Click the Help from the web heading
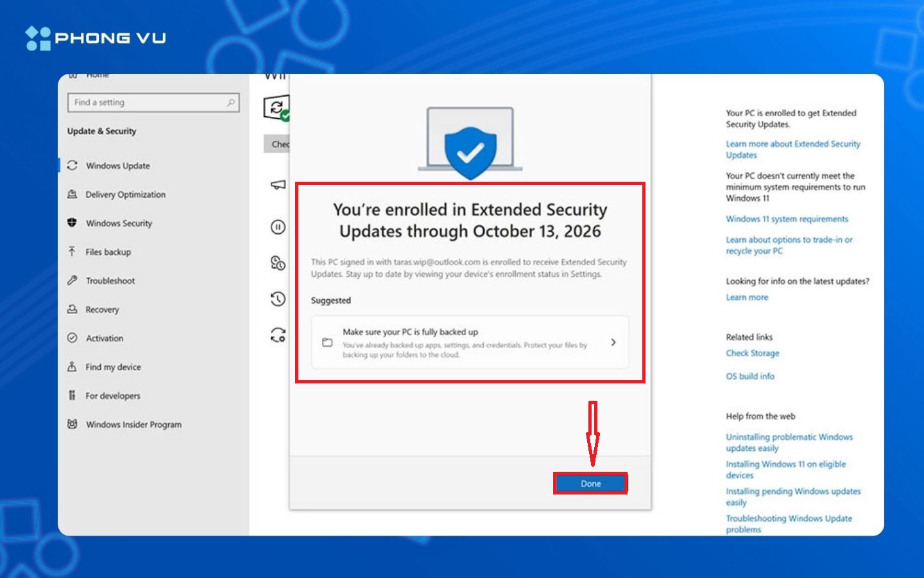This screenshot has height=578, width=924. (x=760, y=416)
